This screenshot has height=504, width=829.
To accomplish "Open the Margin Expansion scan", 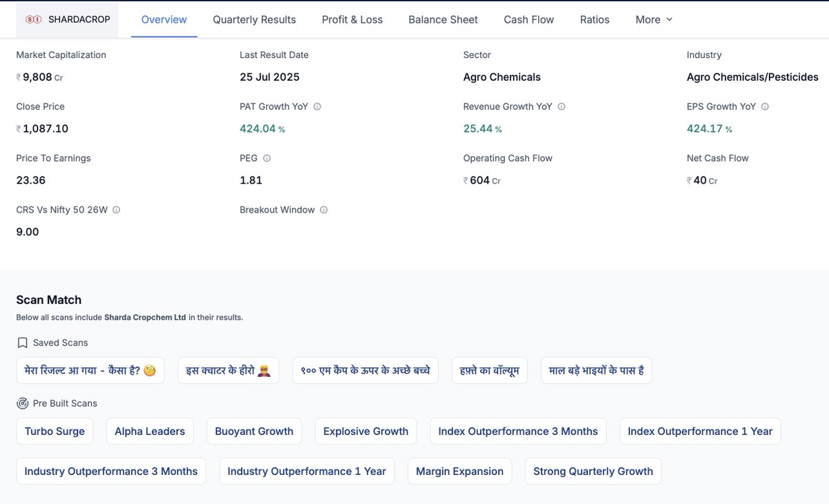I will [459, 472].
